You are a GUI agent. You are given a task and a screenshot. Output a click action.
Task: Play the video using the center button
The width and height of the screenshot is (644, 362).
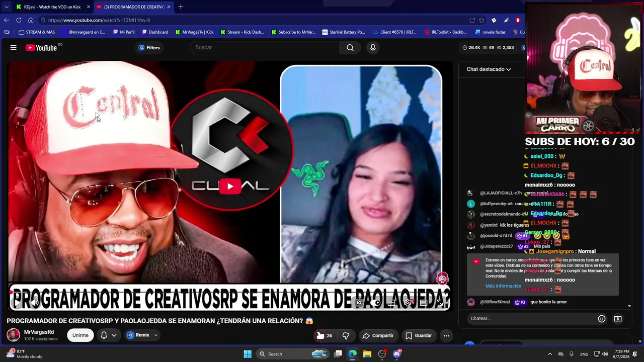point(230,186)
